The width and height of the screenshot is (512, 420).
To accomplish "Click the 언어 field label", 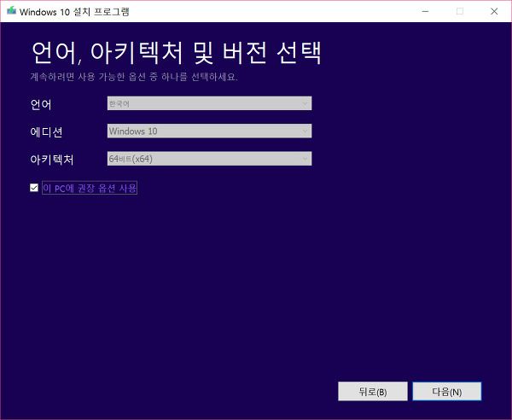I will click(x=41, y=104).
